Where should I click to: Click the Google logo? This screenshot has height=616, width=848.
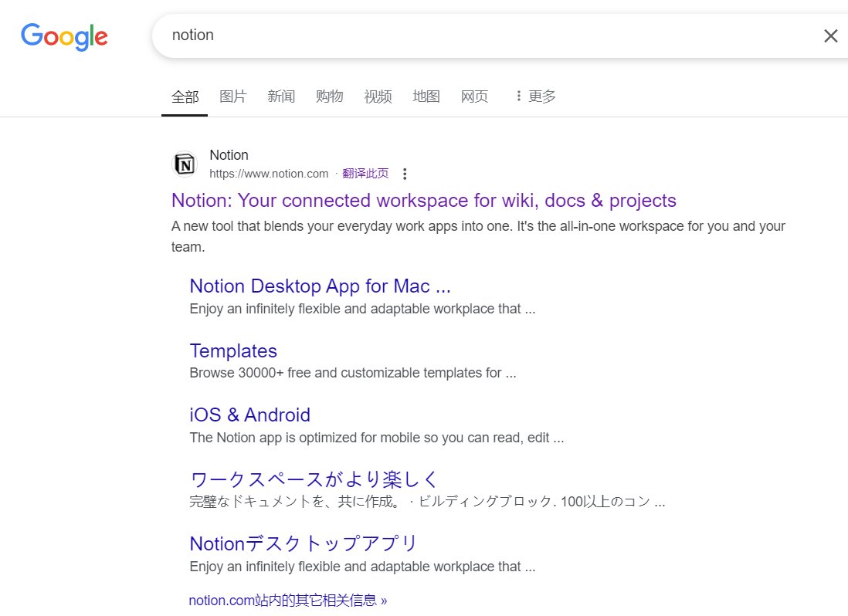point(64,36)
